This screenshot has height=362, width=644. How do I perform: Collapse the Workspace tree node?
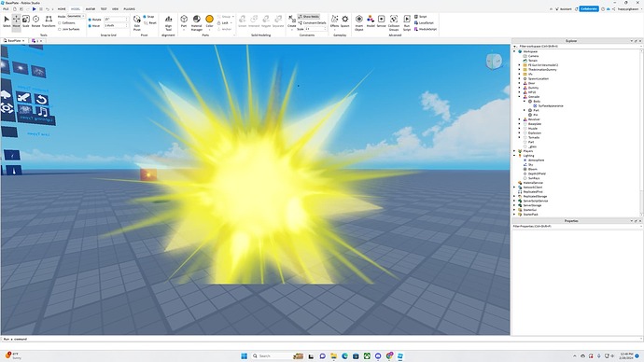pos(514,51)
